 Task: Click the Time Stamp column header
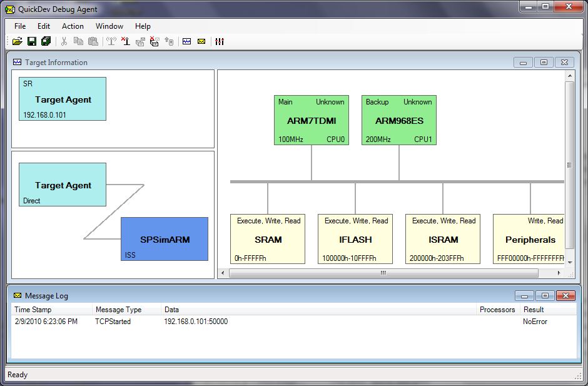52,310
